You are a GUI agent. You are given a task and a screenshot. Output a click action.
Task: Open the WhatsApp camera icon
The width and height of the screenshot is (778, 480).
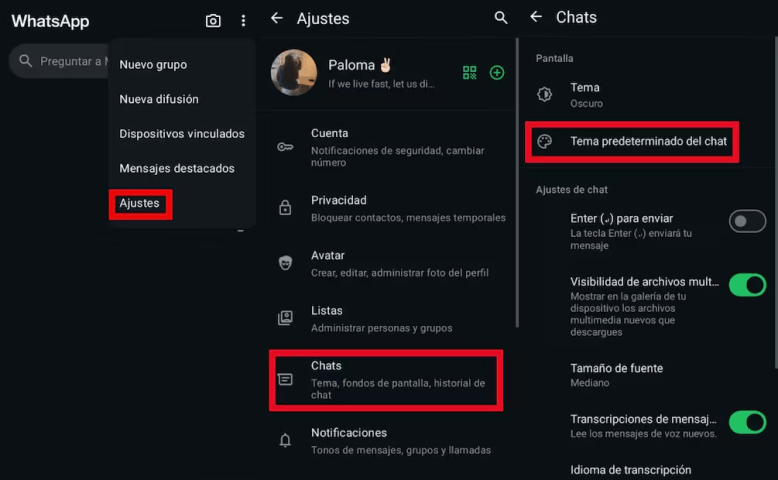tap(213, 20)
